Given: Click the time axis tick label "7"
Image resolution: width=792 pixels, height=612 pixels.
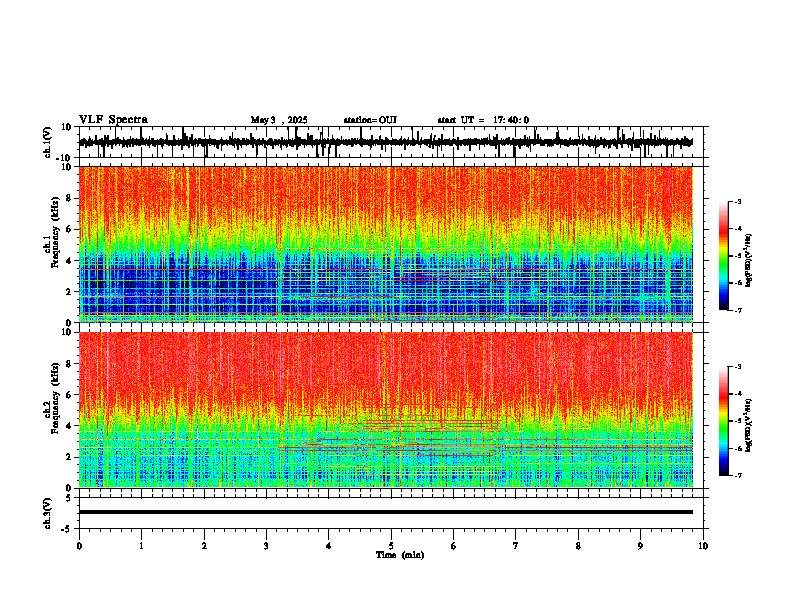Looking at the screenshot, I should (516, 546).
